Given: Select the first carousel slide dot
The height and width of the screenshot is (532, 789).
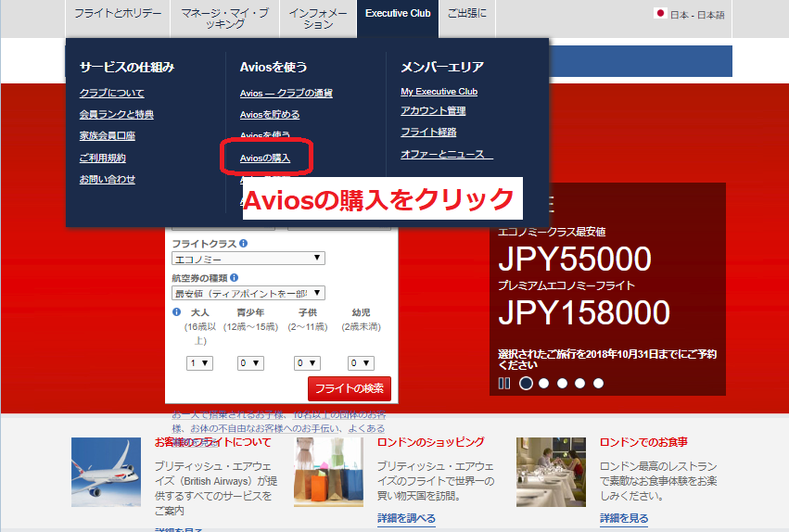Looking at the screenshot, I should tap(526, 383).
